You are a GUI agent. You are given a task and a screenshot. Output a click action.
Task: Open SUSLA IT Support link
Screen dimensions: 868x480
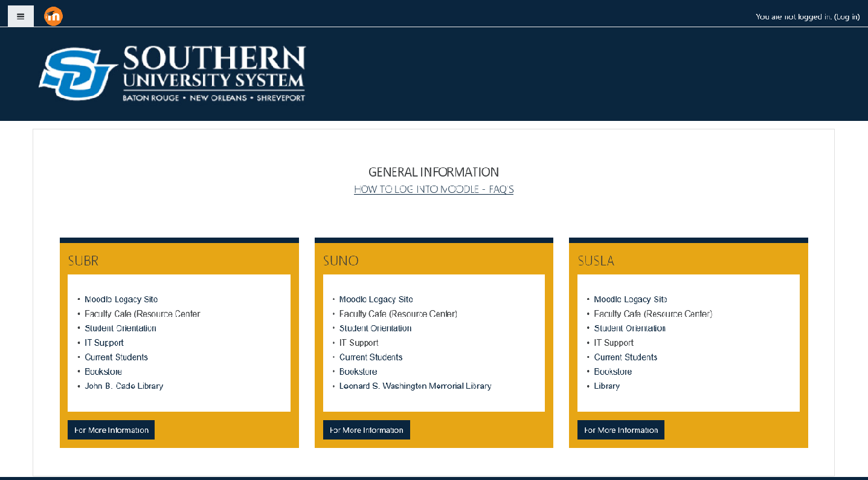click(x=614, y=343)
